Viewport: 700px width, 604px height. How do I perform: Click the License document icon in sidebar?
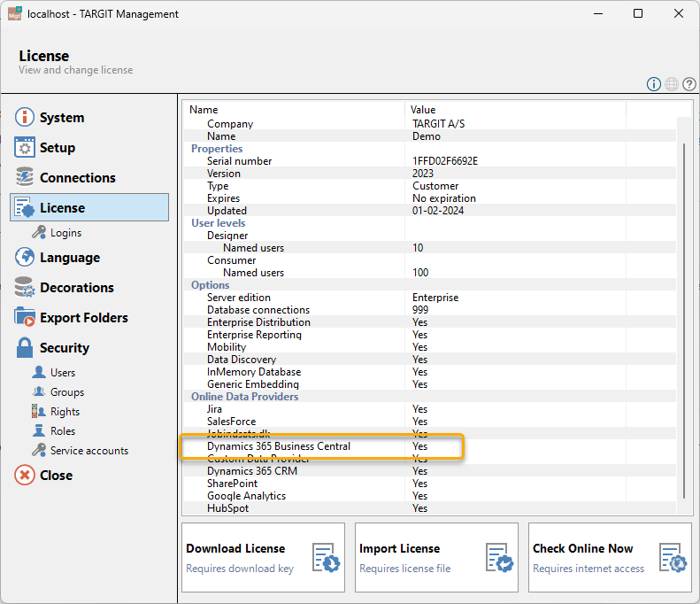click(25, 207)
